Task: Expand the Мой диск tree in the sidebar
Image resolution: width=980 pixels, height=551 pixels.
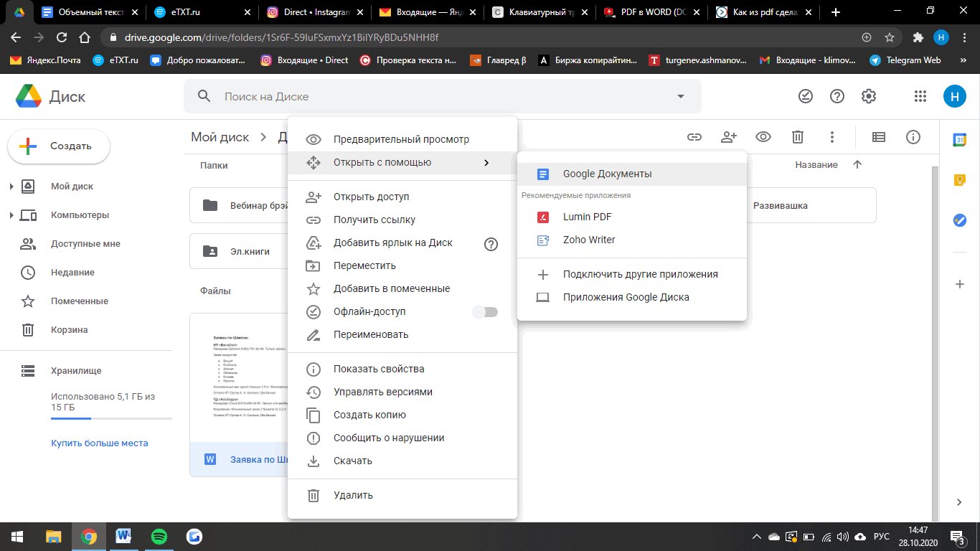Action: tap(11, 187)
